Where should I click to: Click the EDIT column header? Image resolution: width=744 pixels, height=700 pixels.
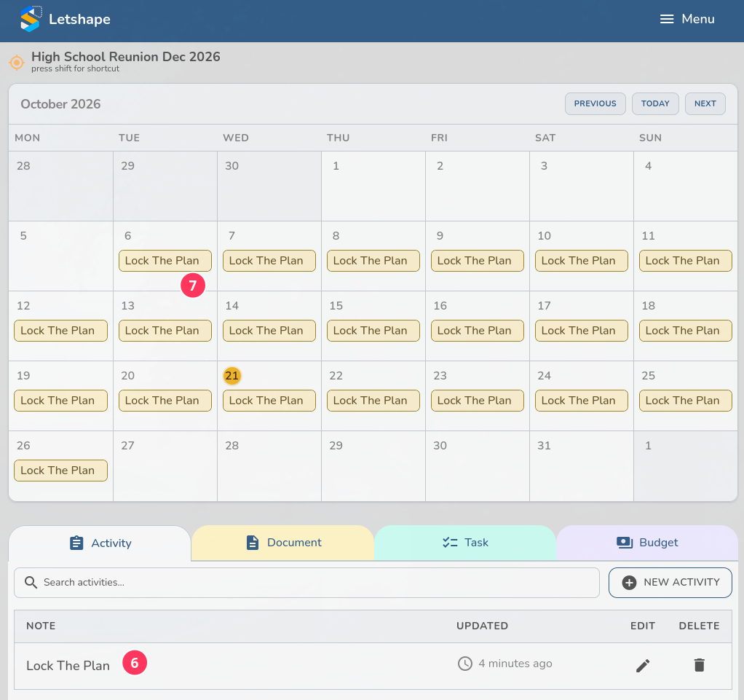click(643, 626)
